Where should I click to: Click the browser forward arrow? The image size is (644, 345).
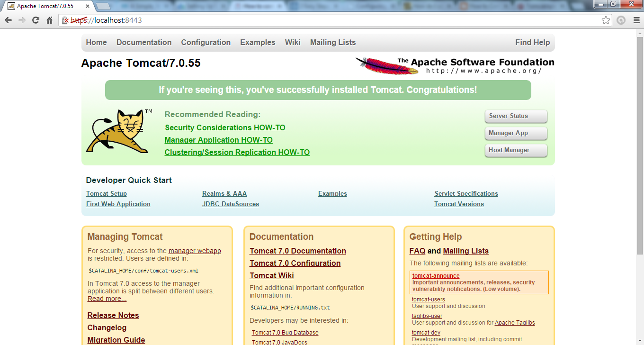(x=22, y=20)
